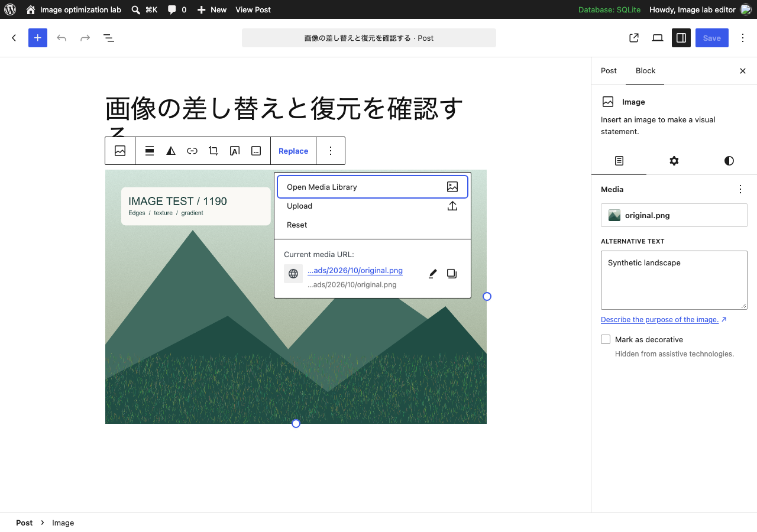Apply the duotone filter tool
757x532 pixels.
[x=171, y=151]
